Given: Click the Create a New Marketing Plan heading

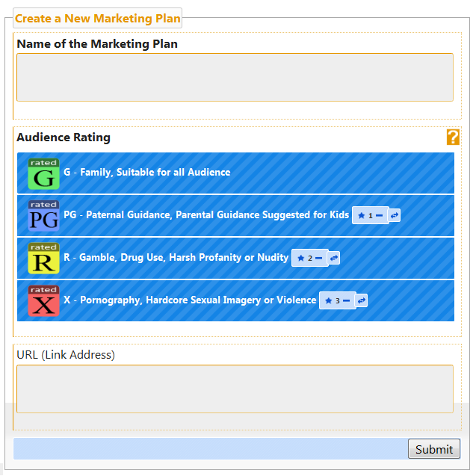Looking at the screenshot, I should point(97,18).
